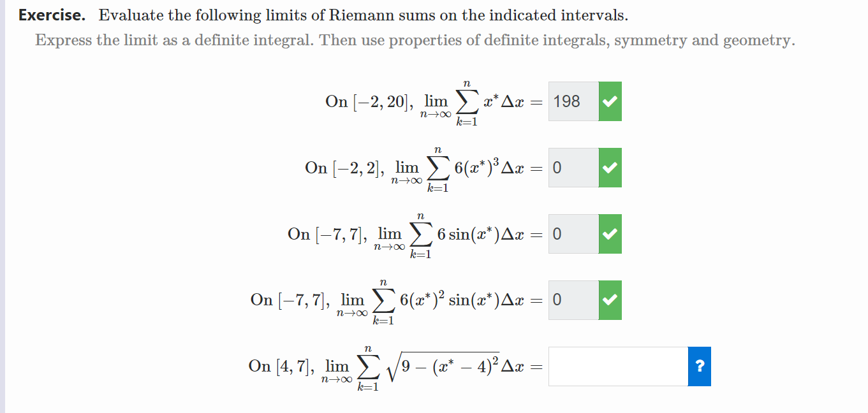
Task: Click the checkmark confirming the cubic sum answer
Action: pos(610,167)
